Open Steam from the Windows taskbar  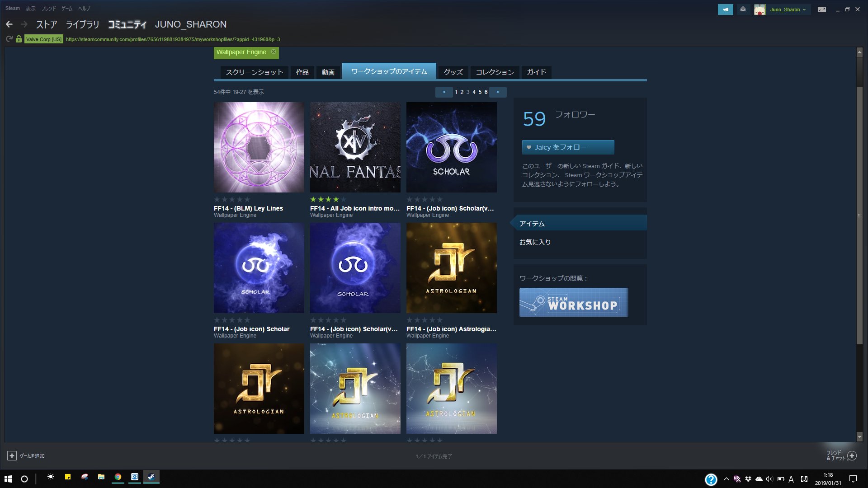click(x=151, y=477)
